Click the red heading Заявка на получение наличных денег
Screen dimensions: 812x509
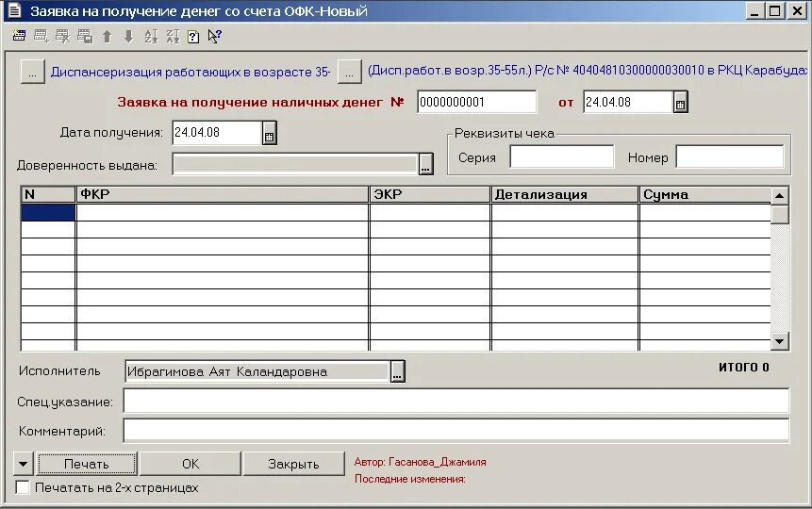[x=250, y=102]
